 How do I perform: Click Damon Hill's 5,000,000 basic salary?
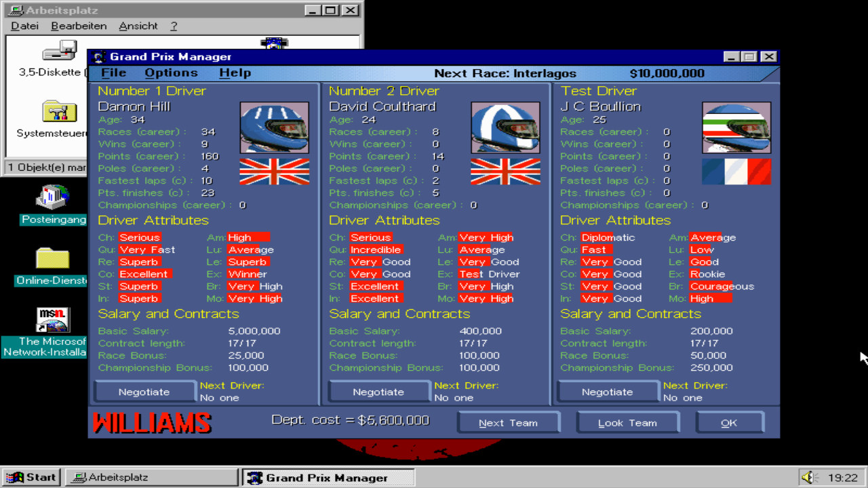[x=254, y=331]
